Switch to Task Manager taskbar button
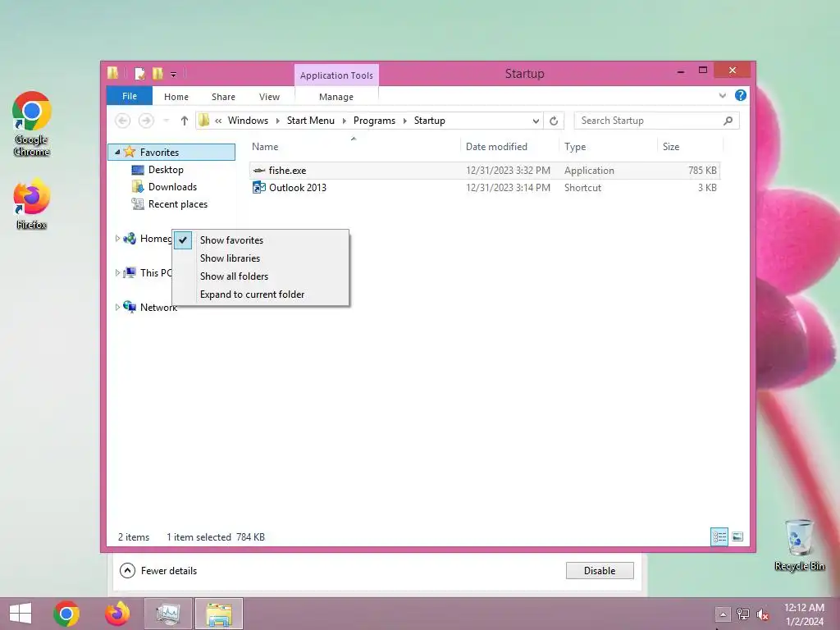Image resolution: width=840 pixels, height=630 pixels. pyautogui.click(x=167, y=614)
